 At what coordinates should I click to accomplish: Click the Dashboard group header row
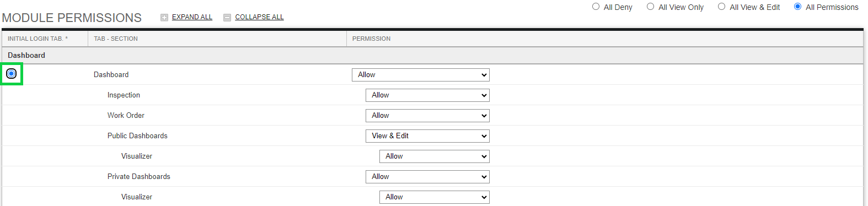[x=433, y=56]
